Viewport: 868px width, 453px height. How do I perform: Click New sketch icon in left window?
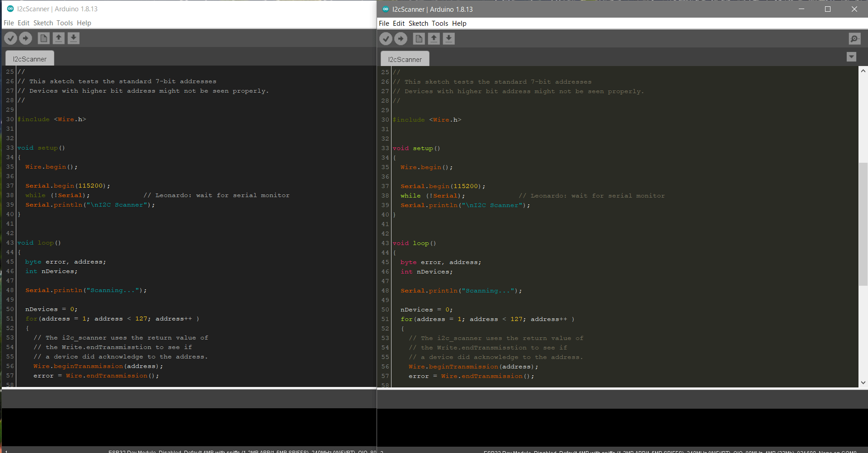pos(44,38)
